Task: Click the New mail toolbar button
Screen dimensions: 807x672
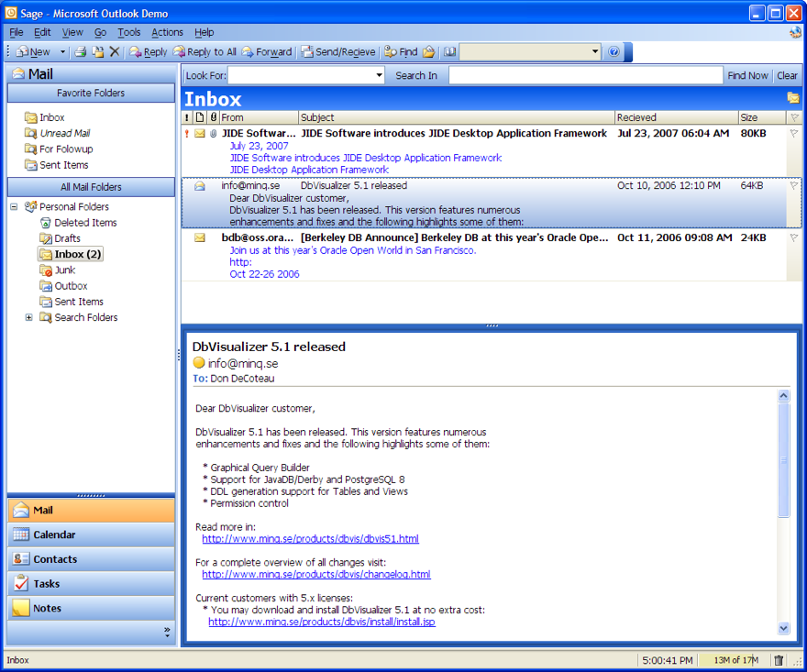Action: tap(33, 52)
